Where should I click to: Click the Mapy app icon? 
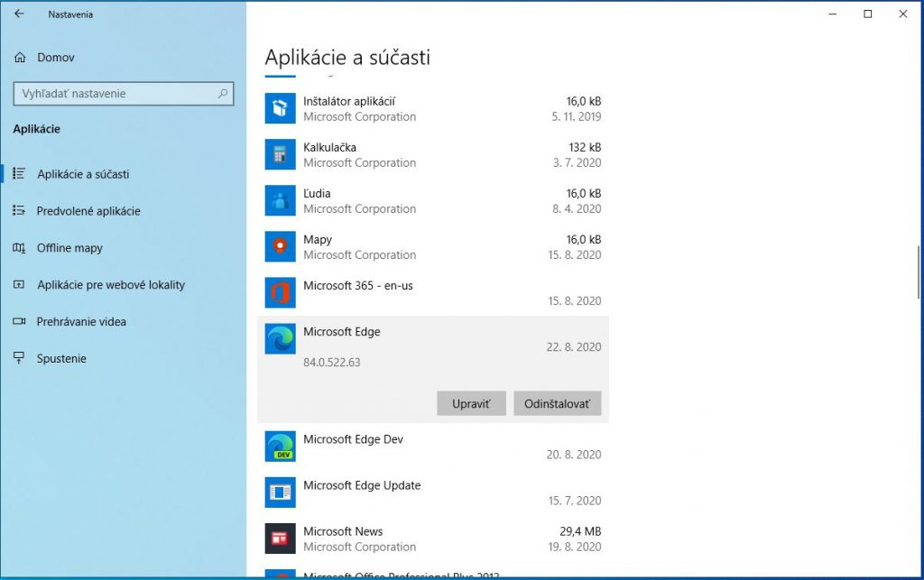[280, 246]
